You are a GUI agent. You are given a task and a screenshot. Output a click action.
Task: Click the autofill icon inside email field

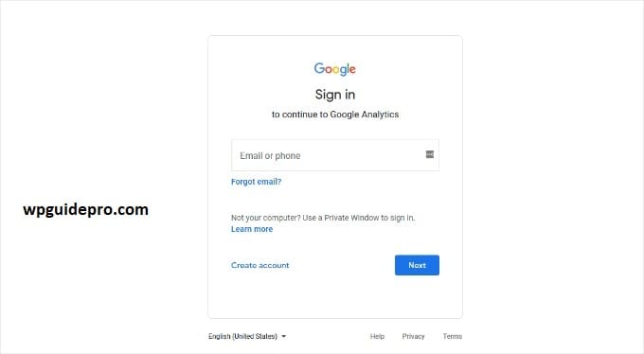[430, 154]
